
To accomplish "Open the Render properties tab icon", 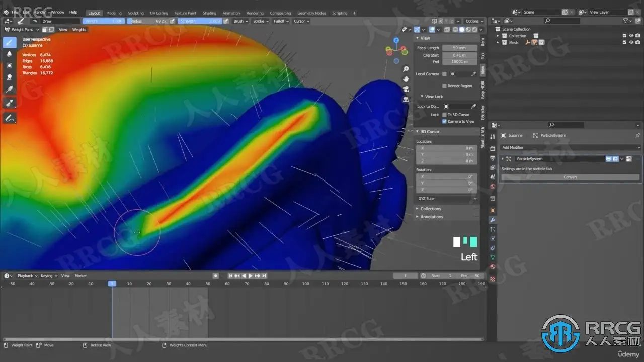I will coord(493,149).
